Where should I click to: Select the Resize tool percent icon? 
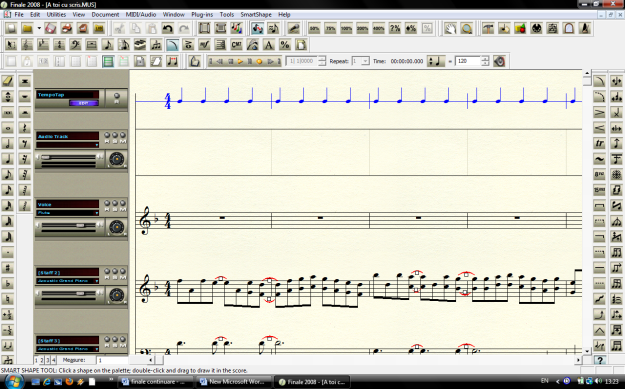[x=285, y=45]
